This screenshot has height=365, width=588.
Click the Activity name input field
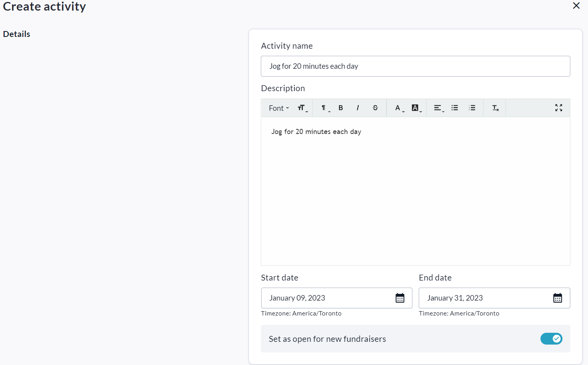(415, 66)
